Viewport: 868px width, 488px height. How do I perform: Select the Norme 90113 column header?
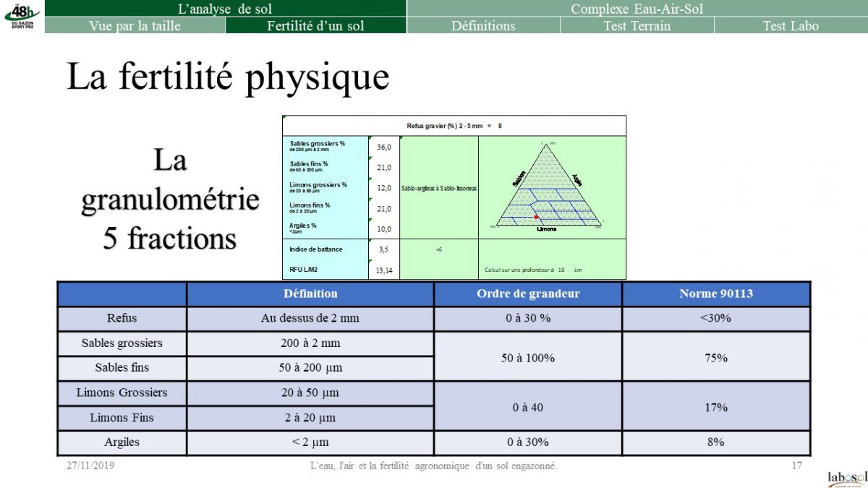[716, 294]
